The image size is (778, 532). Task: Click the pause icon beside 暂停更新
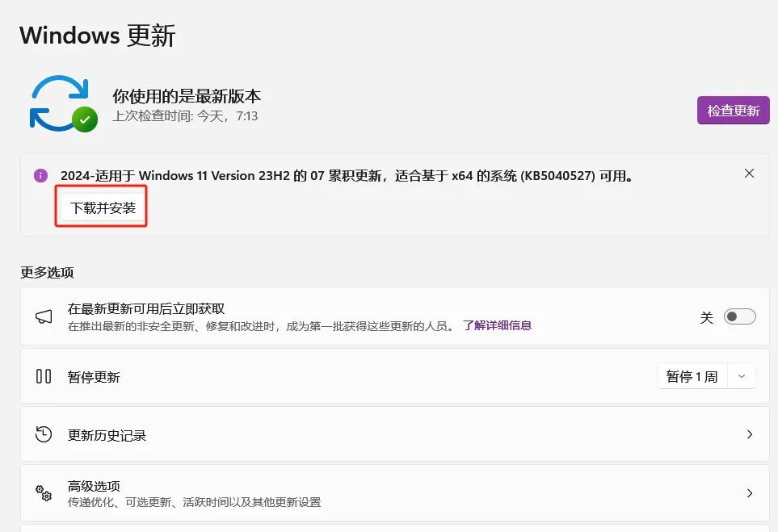click(x=44, y=376)
